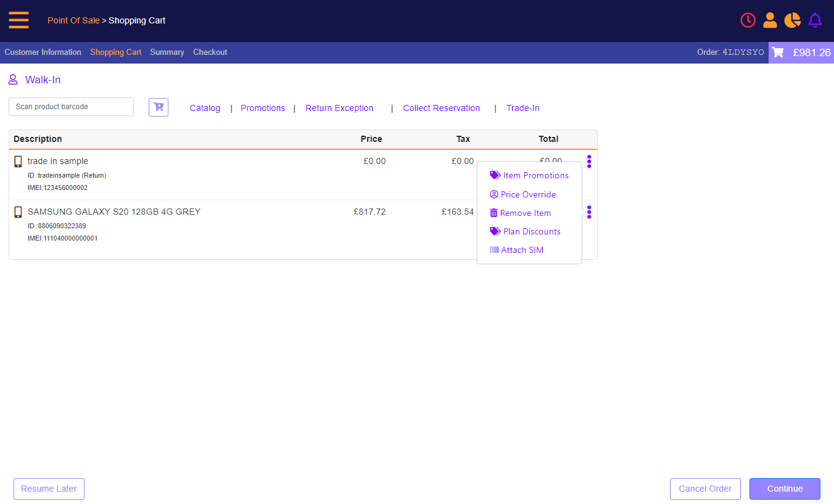Click phone icon for trade in sample row
Screen dimensions: 834x504
click(18, 162)
